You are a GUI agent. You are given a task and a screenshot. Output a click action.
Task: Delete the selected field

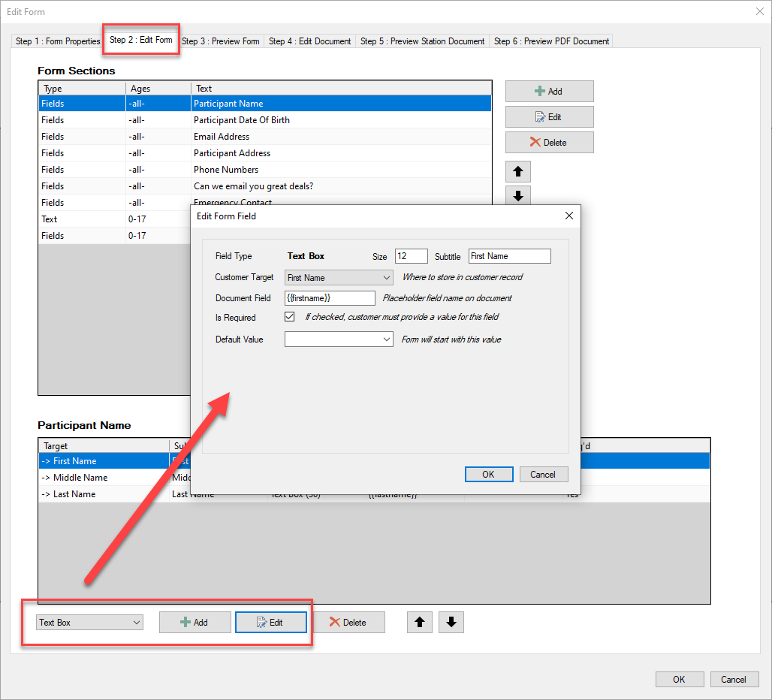point(349,622)
